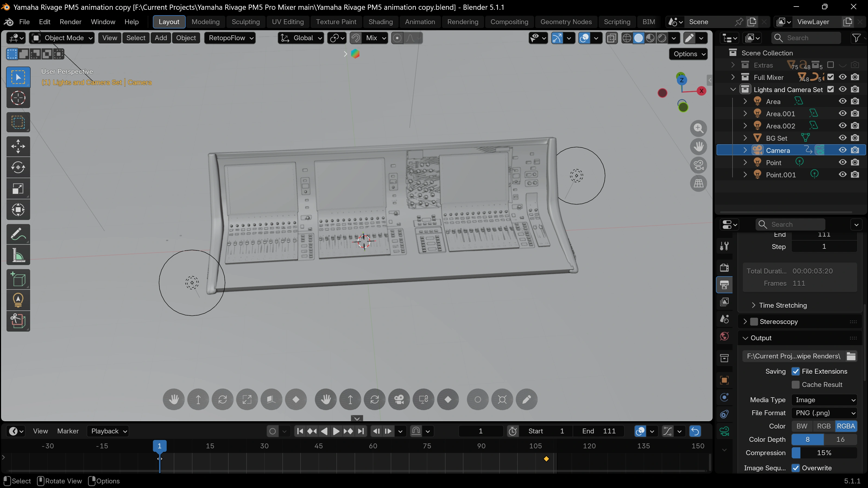868x488 pixels.
Task: Open File Format PNG dropdown
Action: pos(824,413)
